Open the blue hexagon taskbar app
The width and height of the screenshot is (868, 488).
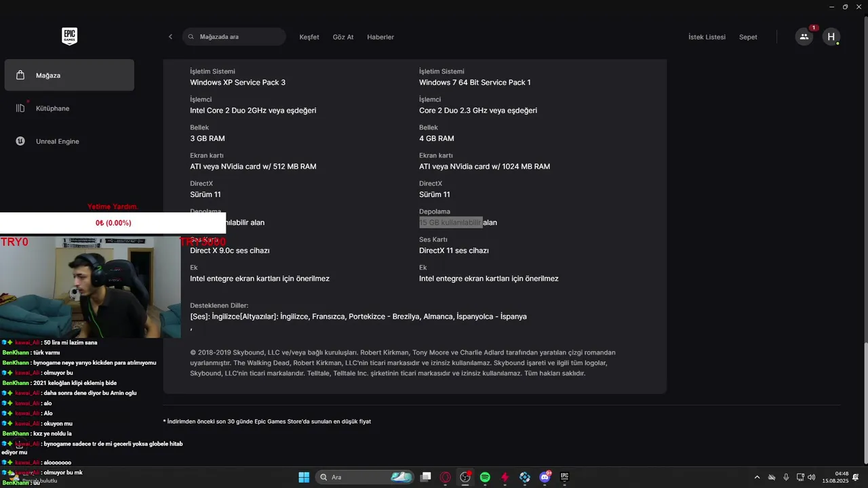(525, 477)
